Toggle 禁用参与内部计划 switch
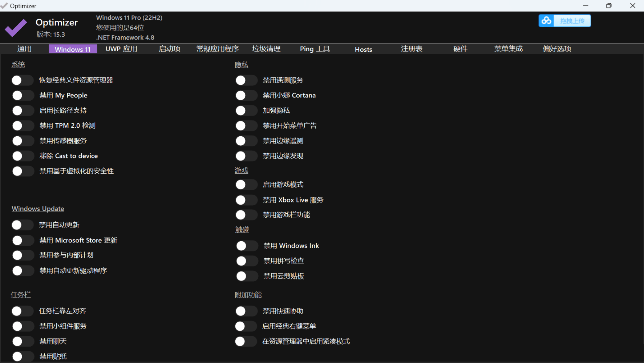 click(x=23, y=255)
